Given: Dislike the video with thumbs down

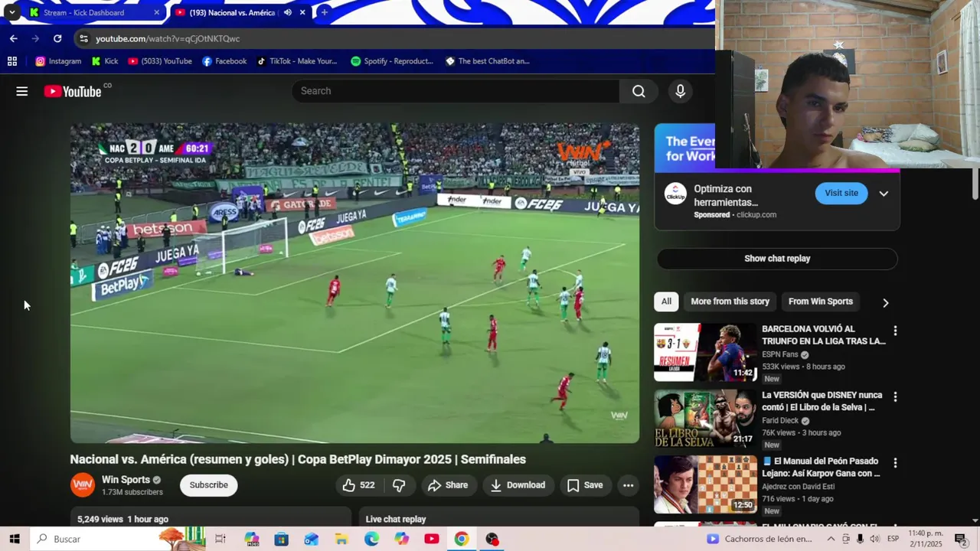Looking at the screenshot, I should 399,485.
